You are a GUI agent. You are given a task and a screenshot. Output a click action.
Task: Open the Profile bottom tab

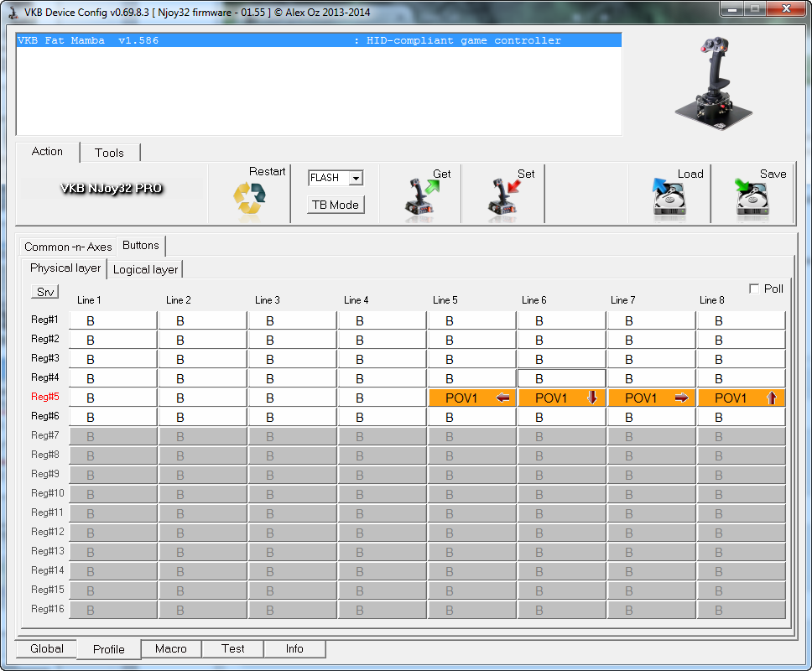109,649
